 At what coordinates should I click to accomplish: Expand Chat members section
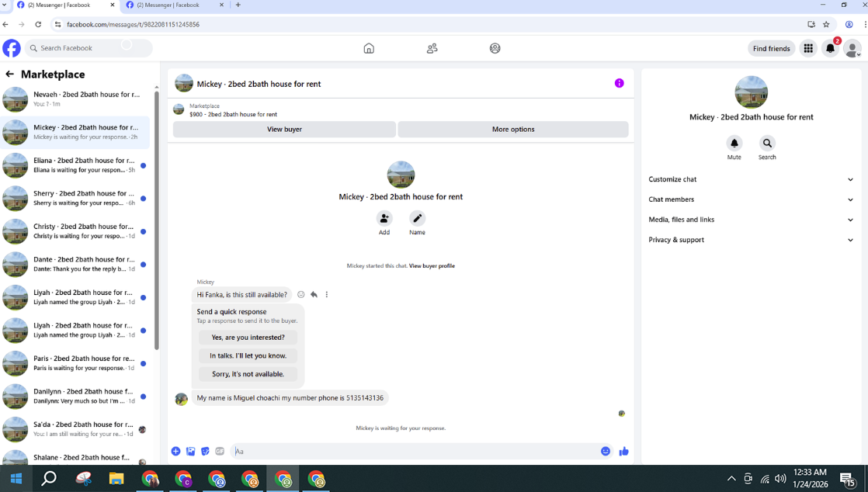point(751,199)
